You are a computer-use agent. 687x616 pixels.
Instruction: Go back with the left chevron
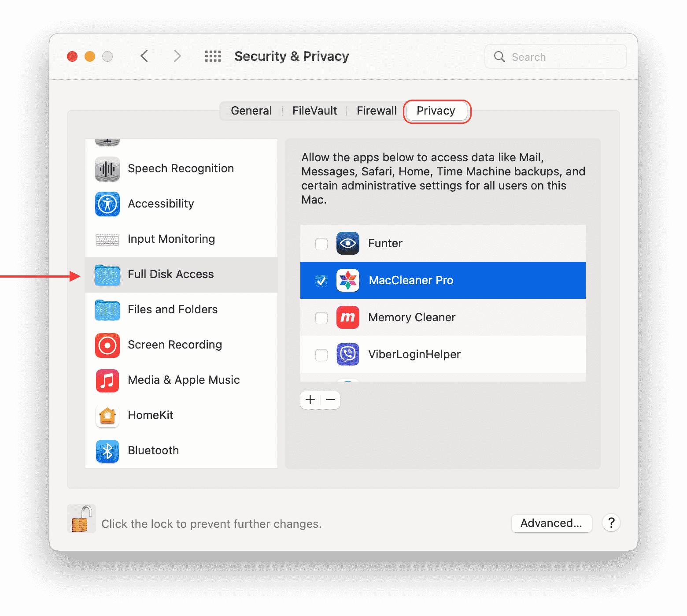144,56
